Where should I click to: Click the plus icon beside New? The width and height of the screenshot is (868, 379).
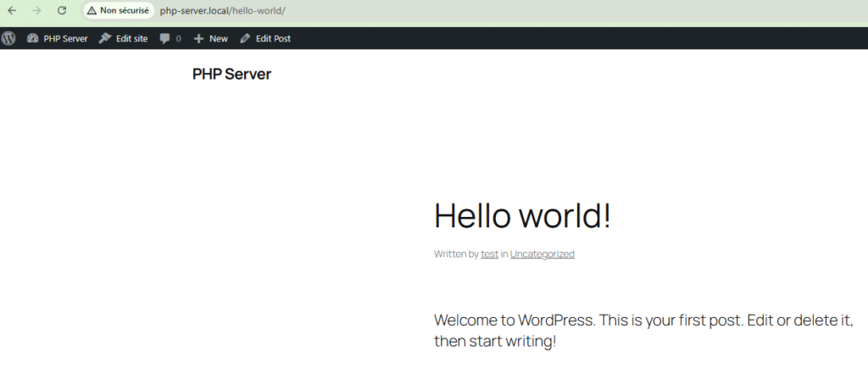click(x=198, y=38)
